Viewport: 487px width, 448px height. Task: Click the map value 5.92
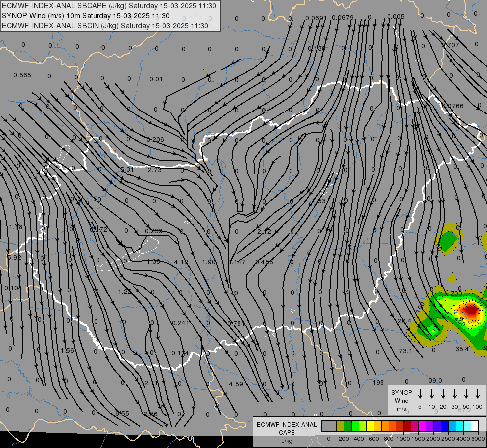coord(14,258)
